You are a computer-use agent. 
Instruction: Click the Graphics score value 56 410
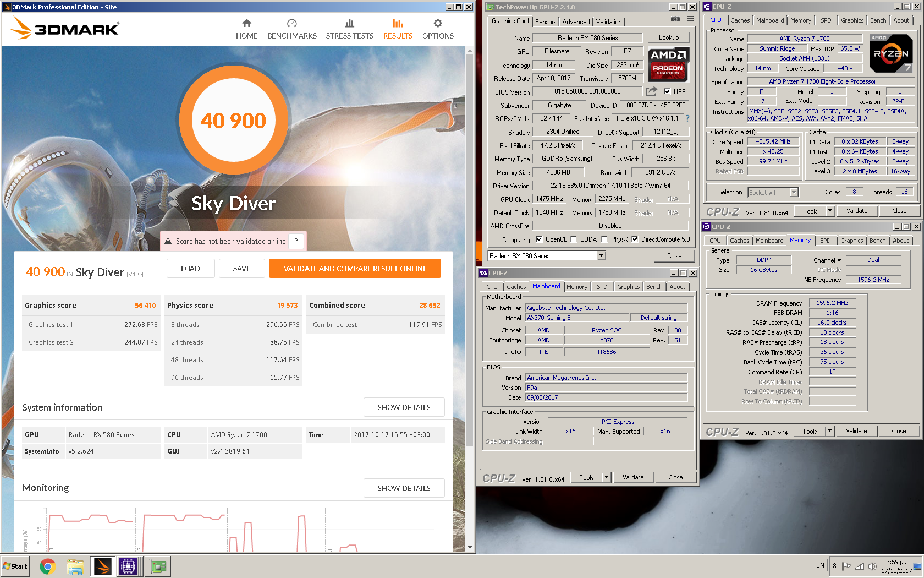145,306
